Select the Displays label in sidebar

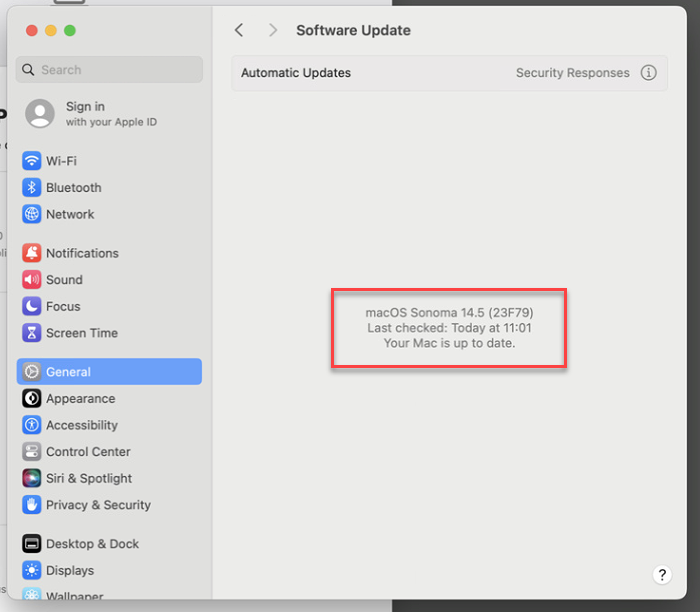click(70, 570)
